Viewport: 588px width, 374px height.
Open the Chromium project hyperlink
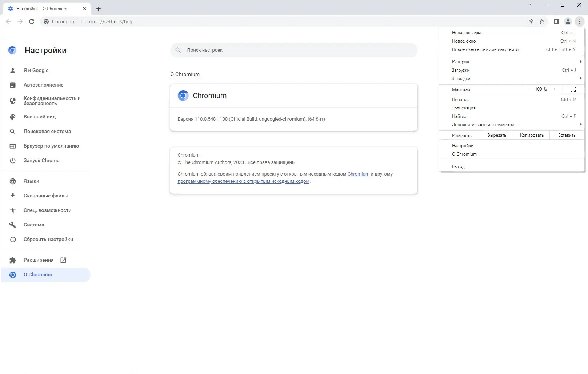pyautogui.click(x=358, y=174)
